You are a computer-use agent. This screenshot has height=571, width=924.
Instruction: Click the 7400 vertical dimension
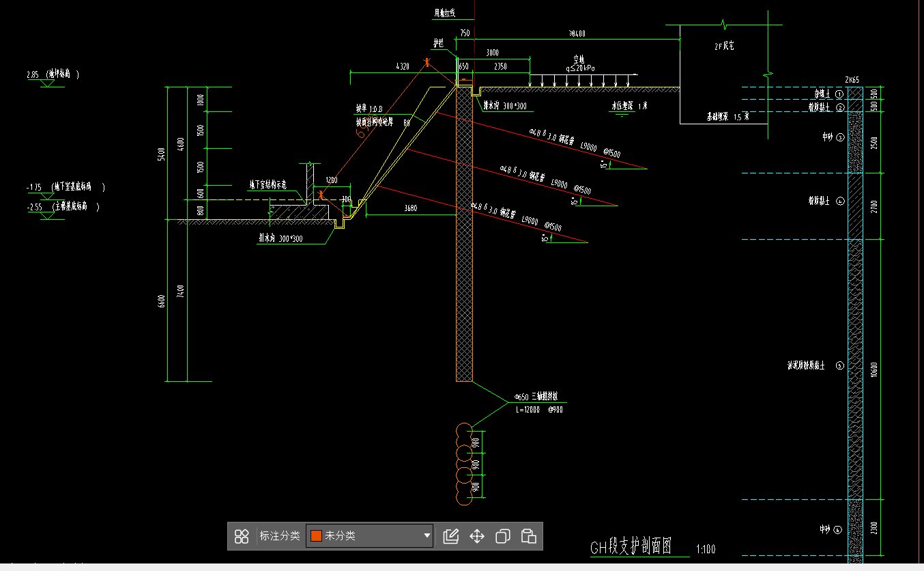(181, 292)
